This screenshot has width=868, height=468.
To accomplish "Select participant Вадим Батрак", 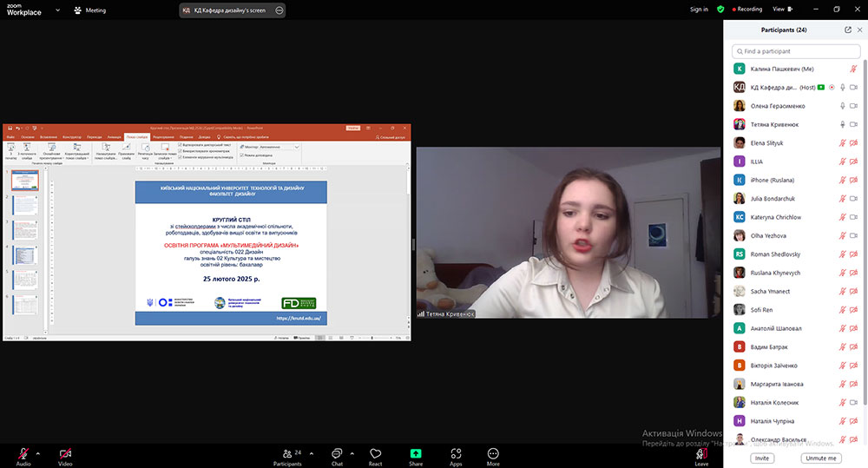I will click(x=796, y=346).
